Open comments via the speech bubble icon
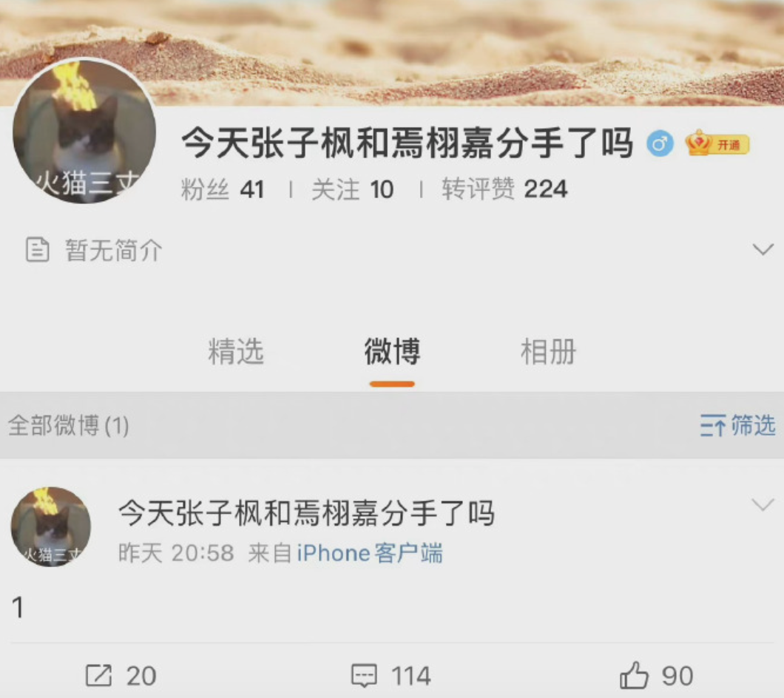The height and width of the screenshot is (698, 784). 364,676
